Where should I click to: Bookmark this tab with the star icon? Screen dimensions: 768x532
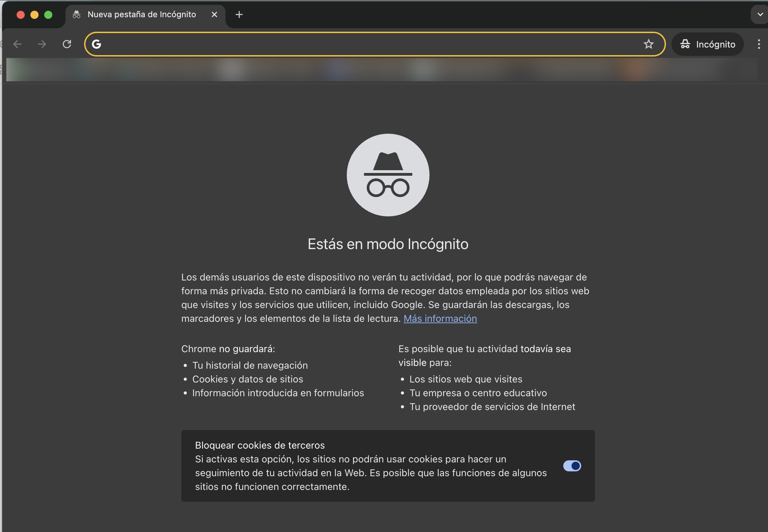pos(648,44)
